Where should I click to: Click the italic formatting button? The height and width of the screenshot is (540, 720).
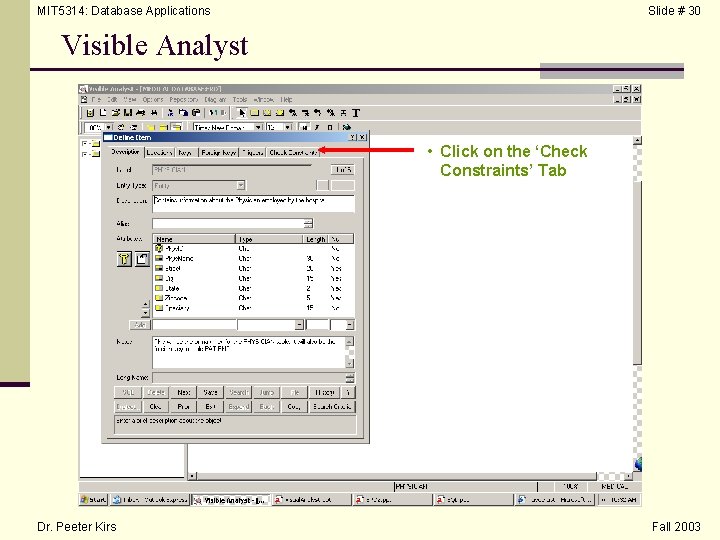click(317, 127)
